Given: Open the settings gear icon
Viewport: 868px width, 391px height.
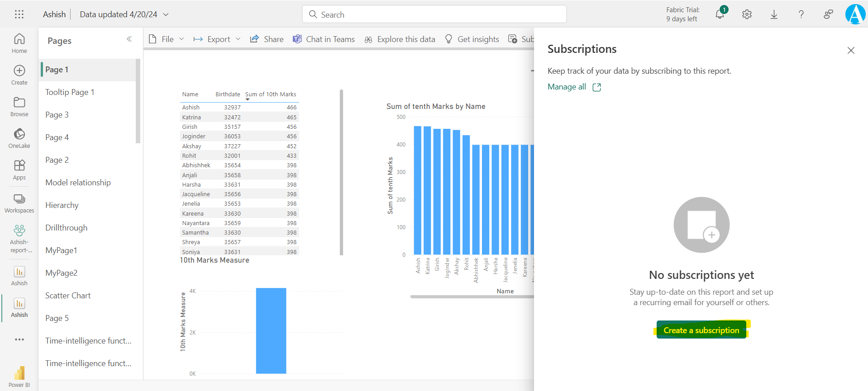Looking at the screenshot, I should coord(747,14).
